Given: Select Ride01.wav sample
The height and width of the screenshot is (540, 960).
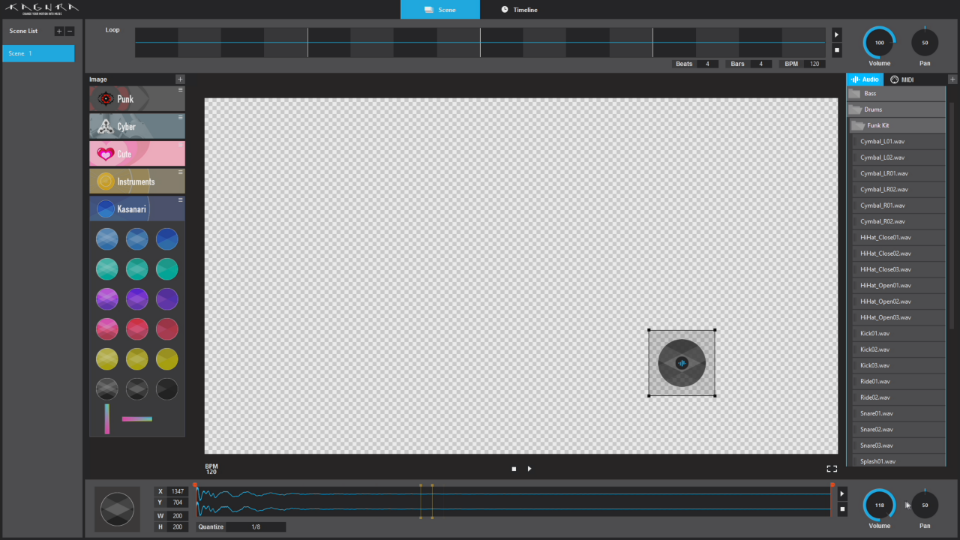Looking at the screenshot, I should 899,381.
